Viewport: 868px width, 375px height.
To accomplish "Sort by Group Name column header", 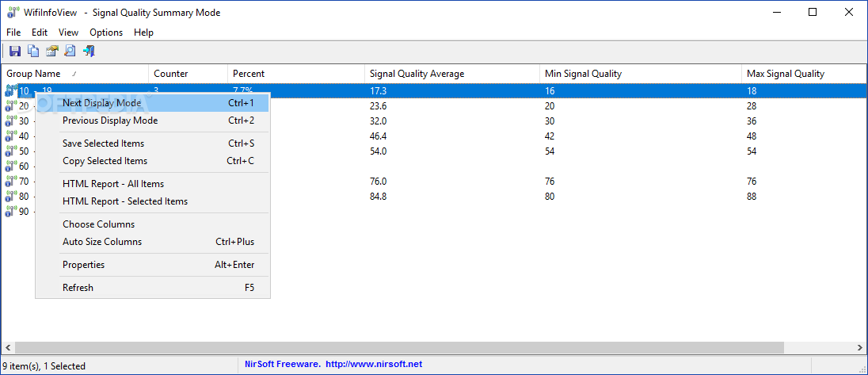I will coord(75,74).
